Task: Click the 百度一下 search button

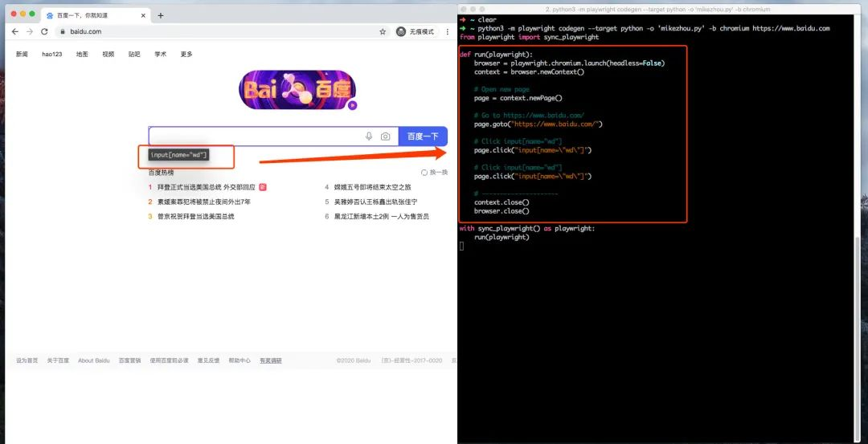Action: click(x=423, y=136)
